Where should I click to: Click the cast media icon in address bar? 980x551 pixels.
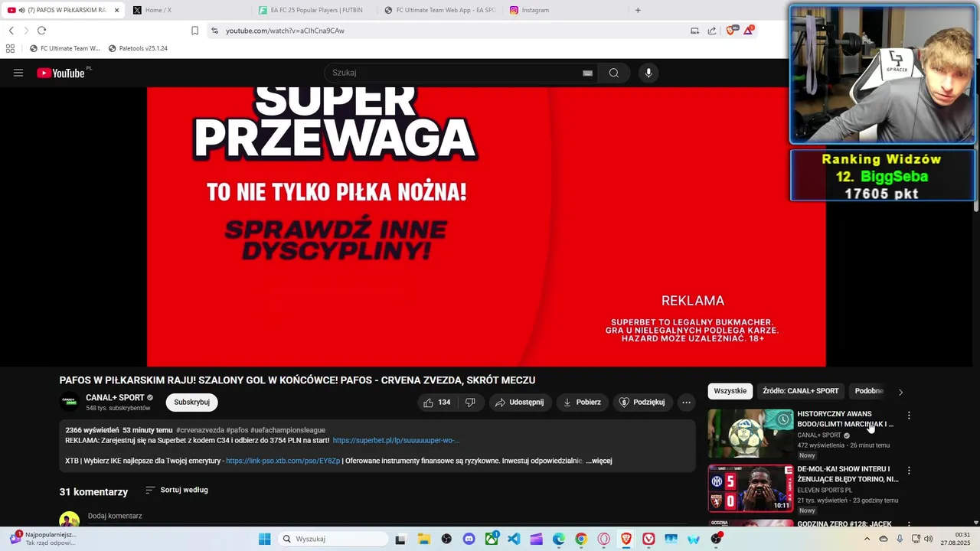[x=694, y=31]
